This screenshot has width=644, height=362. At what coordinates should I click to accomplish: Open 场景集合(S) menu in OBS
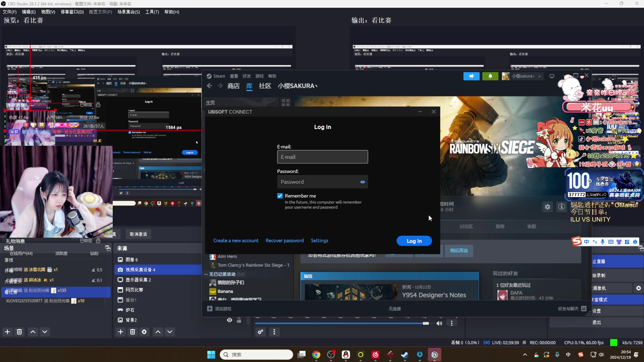pos(128,12)
